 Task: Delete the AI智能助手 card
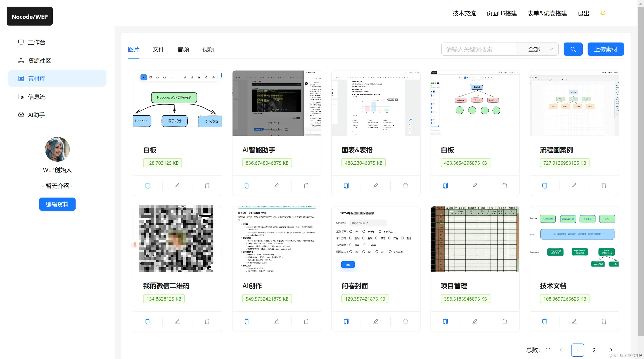pos(306,185)
